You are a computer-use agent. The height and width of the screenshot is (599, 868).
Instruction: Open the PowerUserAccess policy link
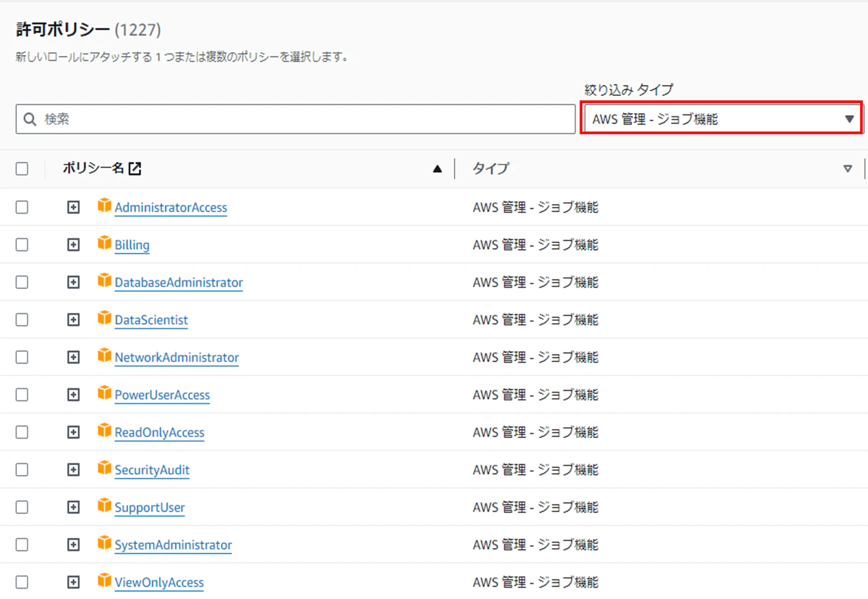(x=162, y=394)
